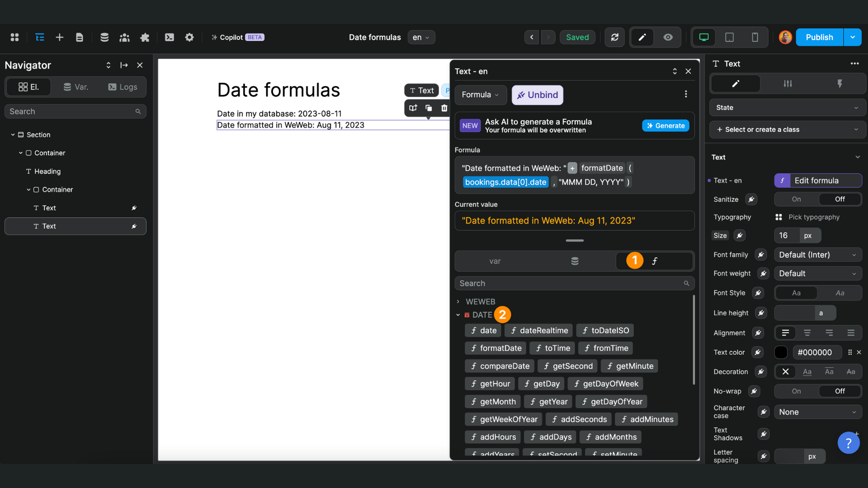This screenshot has height=488, width=868.
Task: Click the black text color swatch
Action: tap(781, 352)
